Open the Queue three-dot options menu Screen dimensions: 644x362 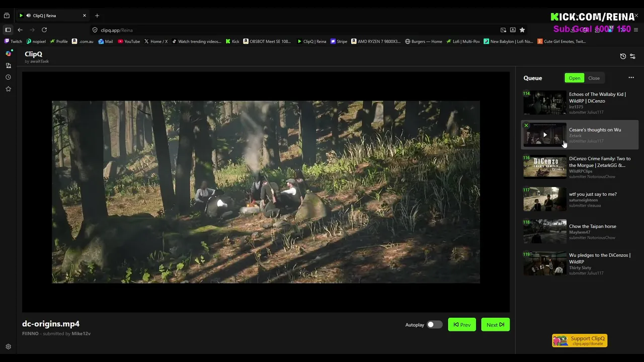(x=631, y=77)
